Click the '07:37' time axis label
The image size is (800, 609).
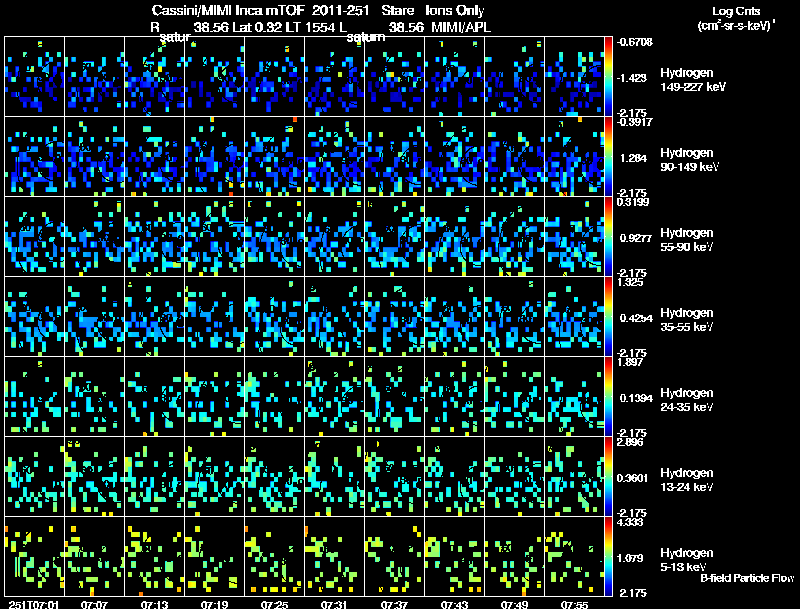coord(394,604)
